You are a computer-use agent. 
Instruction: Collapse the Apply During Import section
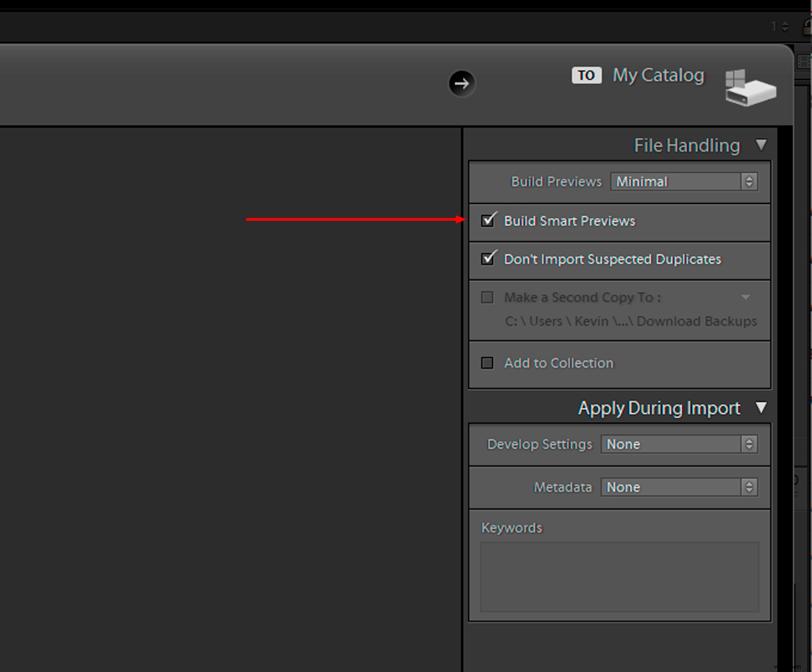[762, 408]
